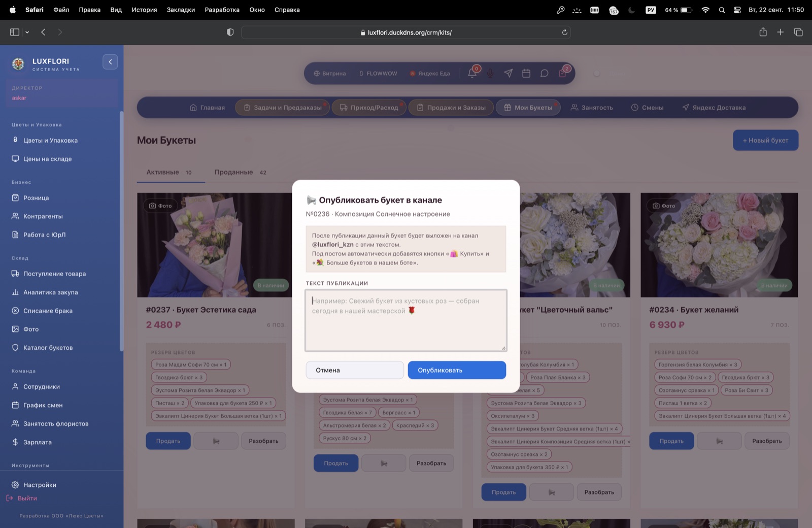Open Задачи и Предзаказы tab
812x528 pixels.
click(x=283, y=108)
